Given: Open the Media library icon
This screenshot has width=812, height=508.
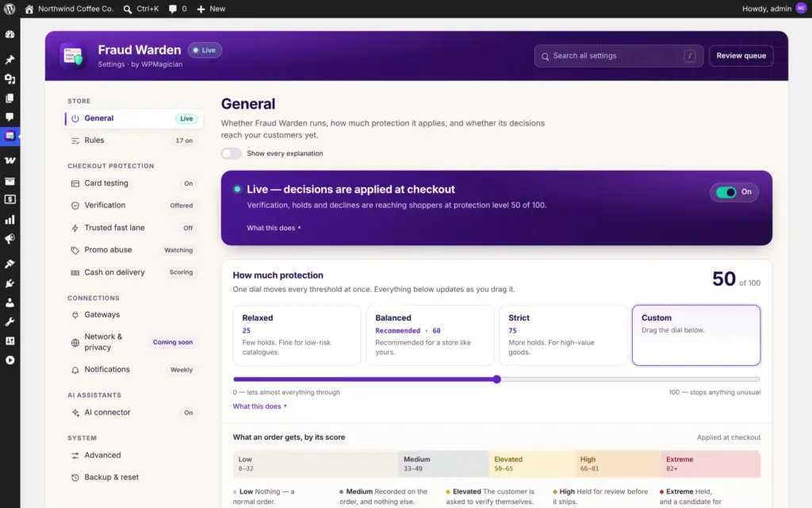Looking at the screenshot, I should pos(10,79).
